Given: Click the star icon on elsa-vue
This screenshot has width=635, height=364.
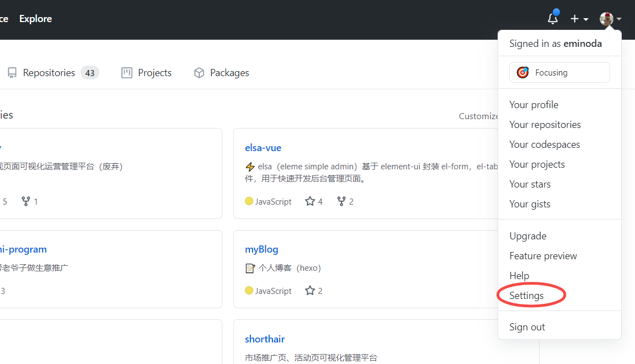Looking at the screenshot, I should click(x=310, y=201).
